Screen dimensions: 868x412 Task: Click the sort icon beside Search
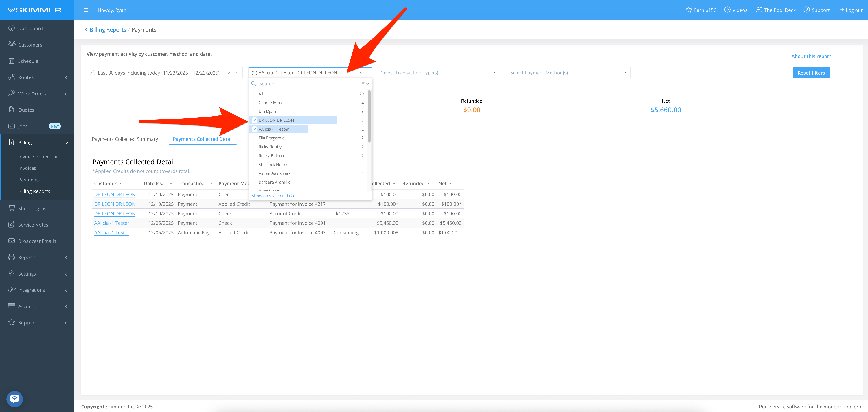tap(364, 84)
